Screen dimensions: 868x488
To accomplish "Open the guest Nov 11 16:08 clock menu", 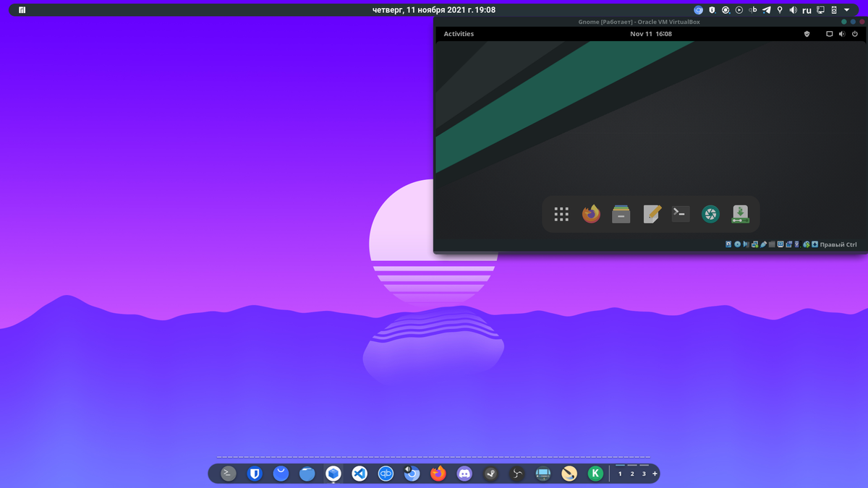I will click(x=651, y=34).
